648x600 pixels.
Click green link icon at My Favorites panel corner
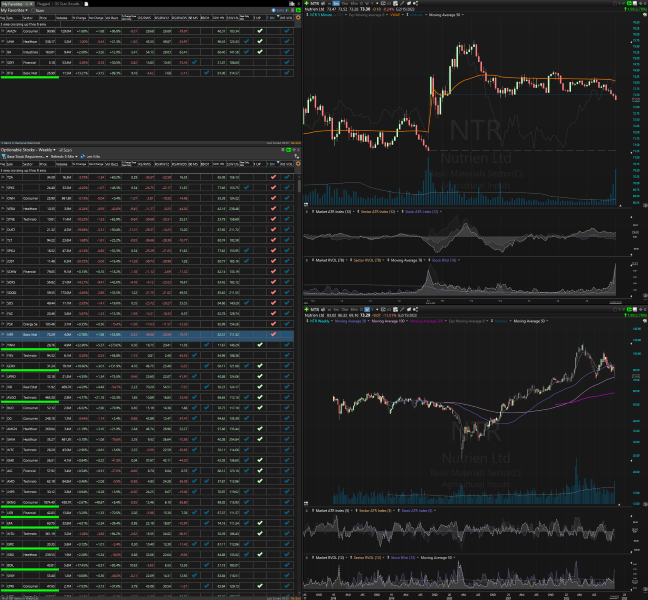tap(298, 10)
